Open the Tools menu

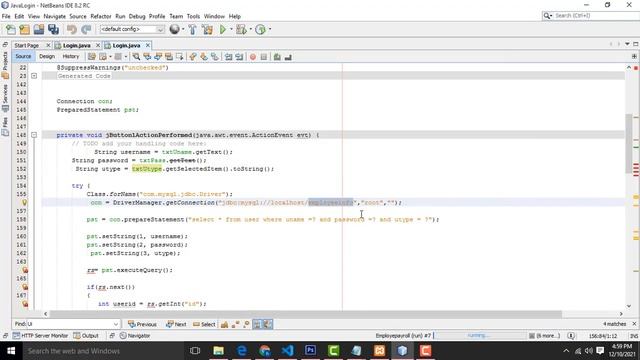(x=193, y=16)
